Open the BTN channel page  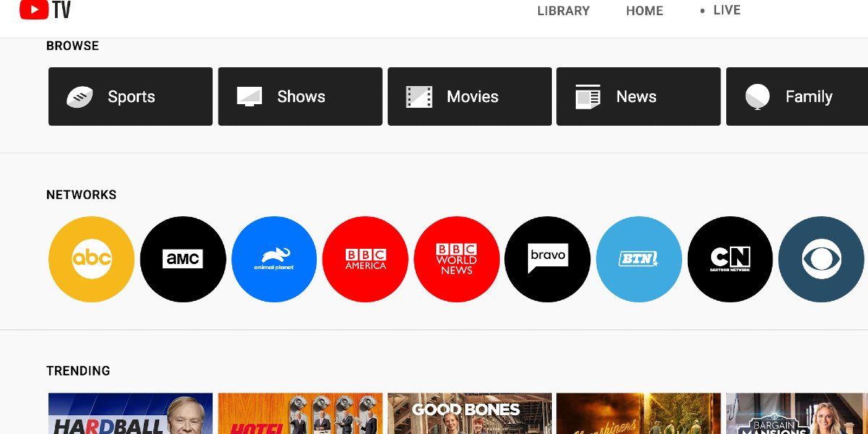[639, 259]
